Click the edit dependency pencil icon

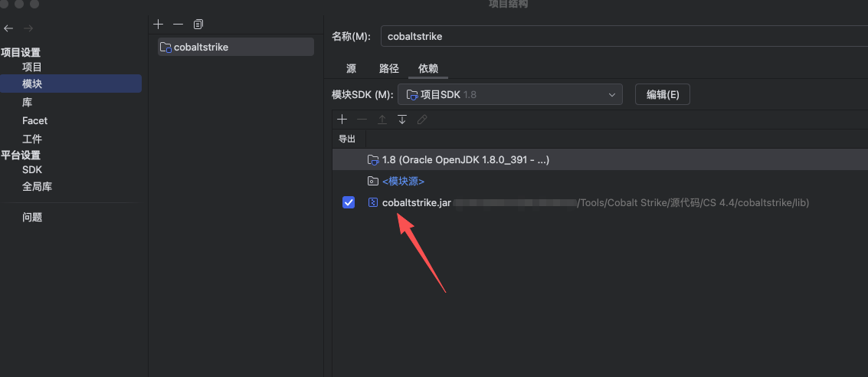coord(422,120)
